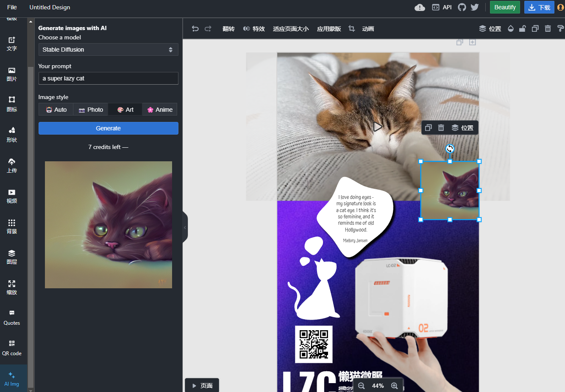Click the Untitled Design title field
Viewport: 565px width, 392px height.
coord(50,7)
